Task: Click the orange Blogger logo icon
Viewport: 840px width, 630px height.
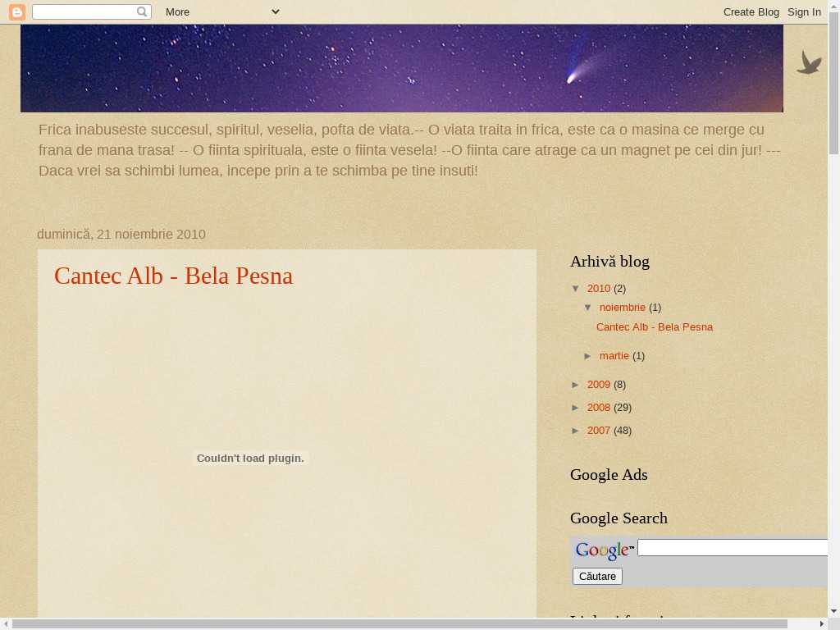Action: coord(16,11)
